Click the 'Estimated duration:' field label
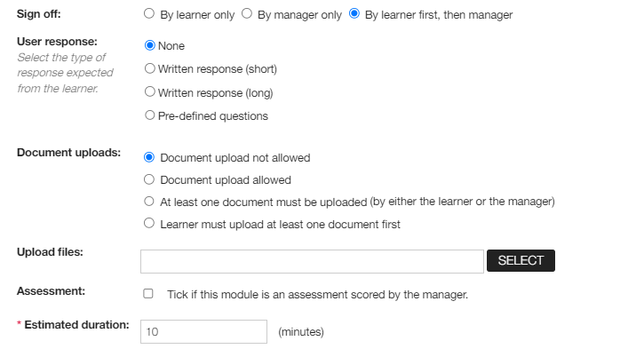644x349 pixels. click(x=76, y=325)
